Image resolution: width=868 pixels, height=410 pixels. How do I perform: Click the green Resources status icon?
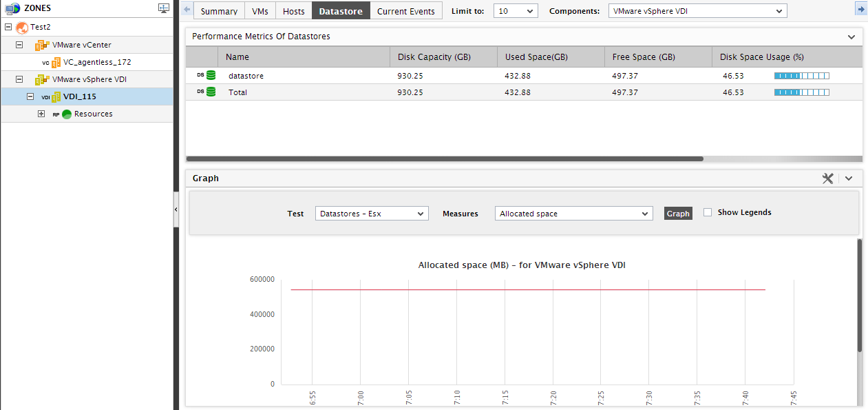point(67,114)
